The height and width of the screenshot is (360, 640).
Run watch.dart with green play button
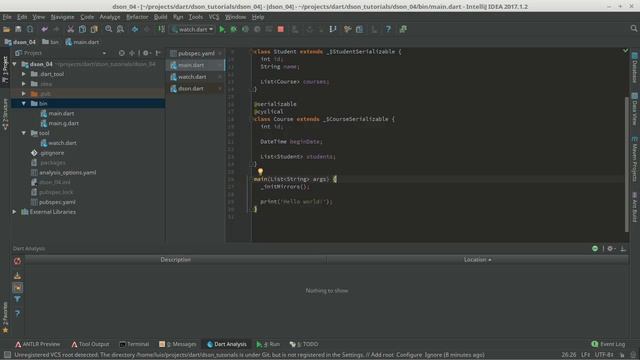[222, 29]
